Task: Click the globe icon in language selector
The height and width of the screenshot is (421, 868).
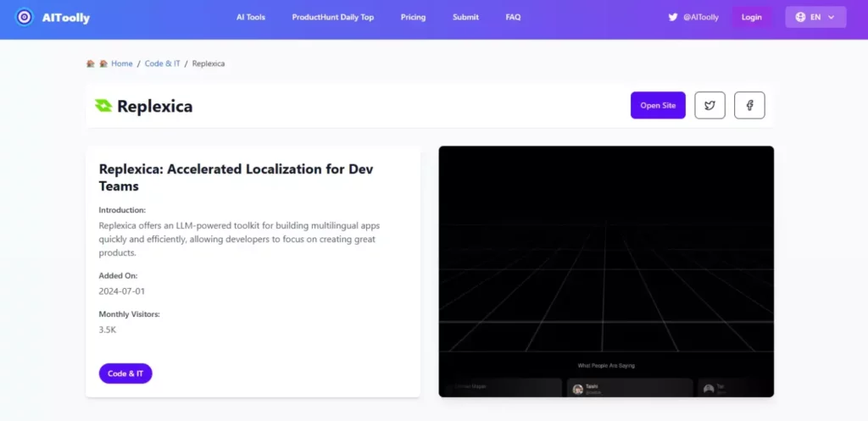Action: [800, 17]
